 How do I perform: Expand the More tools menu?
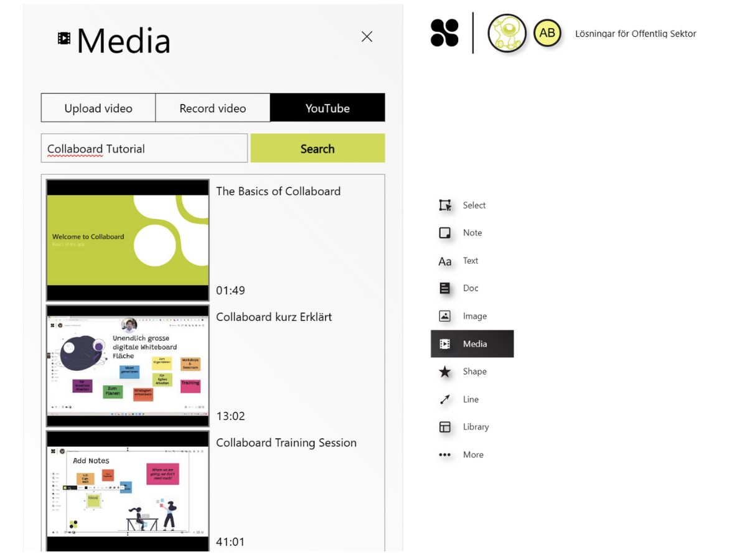click(472, 455)
